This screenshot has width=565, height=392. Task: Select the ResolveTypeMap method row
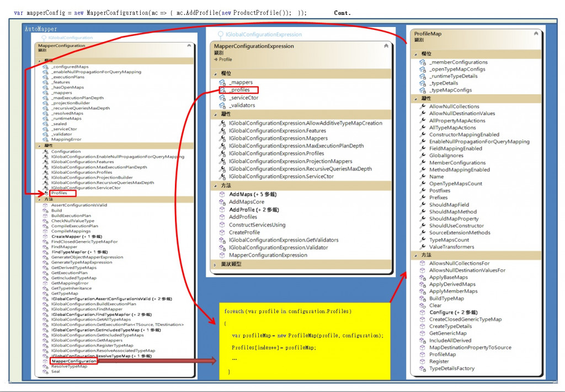pos(69,367)
